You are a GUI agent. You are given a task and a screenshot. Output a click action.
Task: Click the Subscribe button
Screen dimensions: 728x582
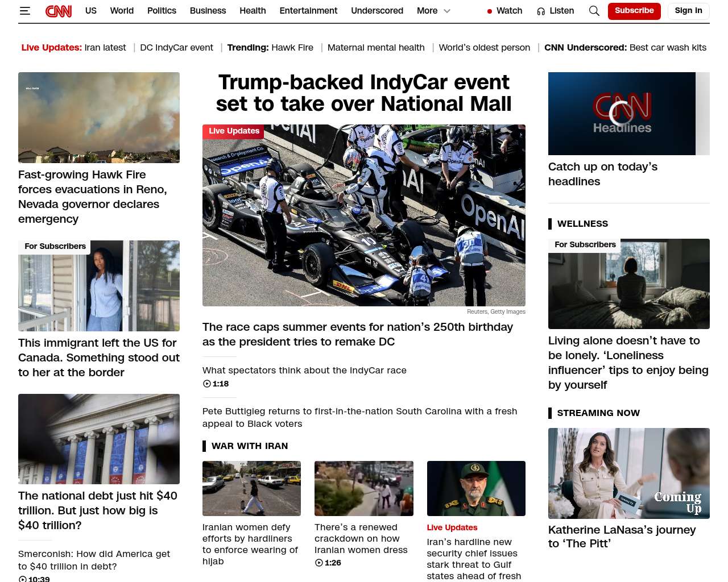(x=634, y=11)
